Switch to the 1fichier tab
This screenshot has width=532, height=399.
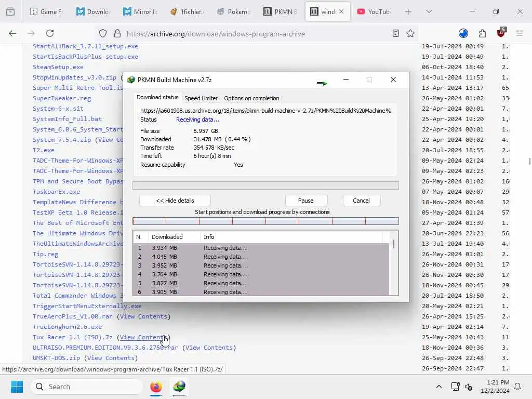click(187, 11)
